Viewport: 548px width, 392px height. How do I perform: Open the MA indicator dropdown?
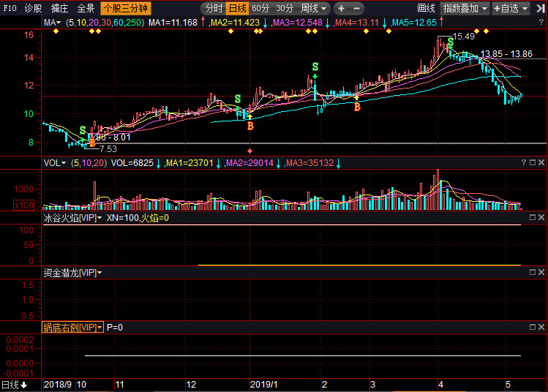coord(52,23)
